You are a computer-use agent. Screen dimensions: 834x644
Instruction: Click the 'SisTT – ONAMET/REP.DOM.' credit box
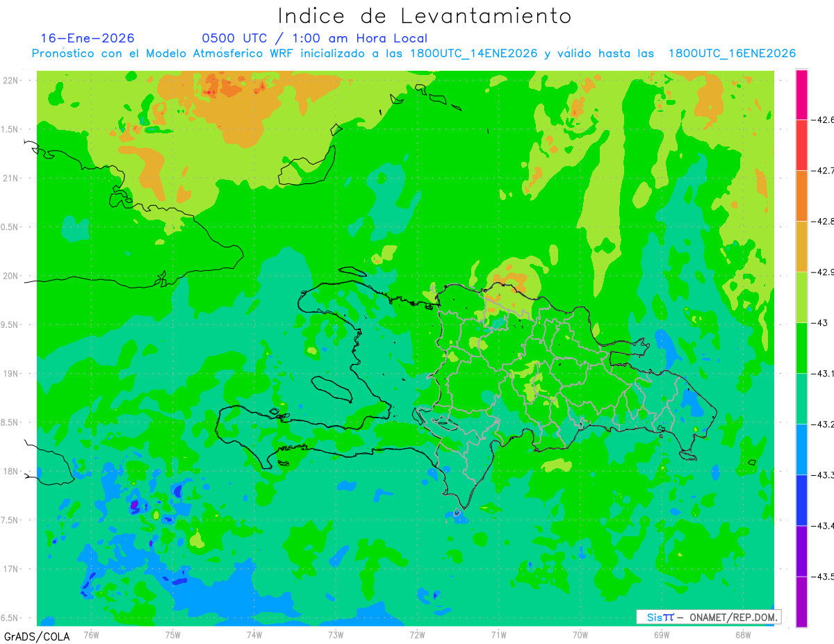point(708,616)
